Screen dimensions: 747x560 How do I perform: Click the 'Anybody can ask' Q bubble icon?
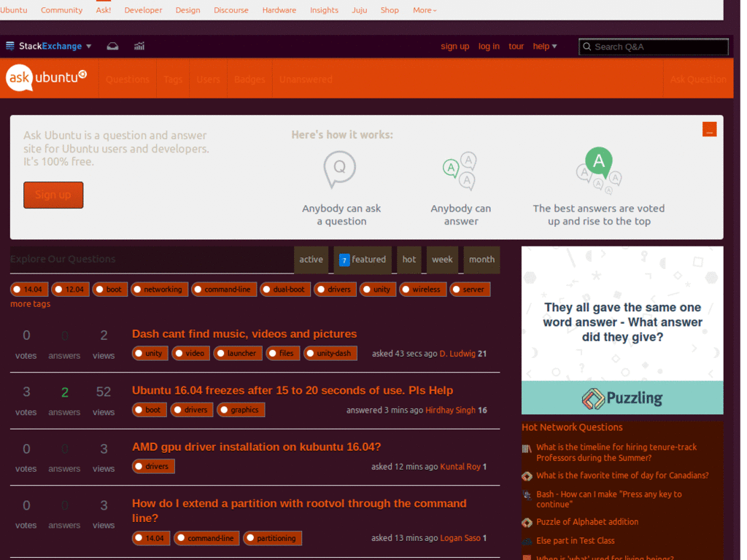(340, 169)
